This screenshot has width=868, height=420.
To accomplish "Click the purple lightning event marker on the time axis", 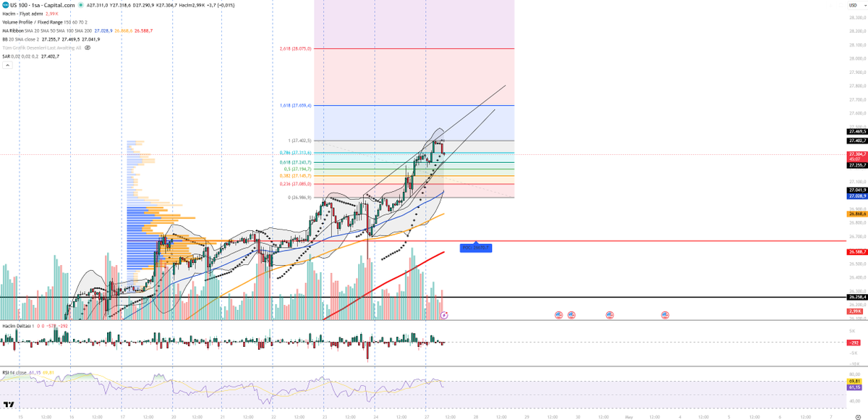I will coord(444,314).
